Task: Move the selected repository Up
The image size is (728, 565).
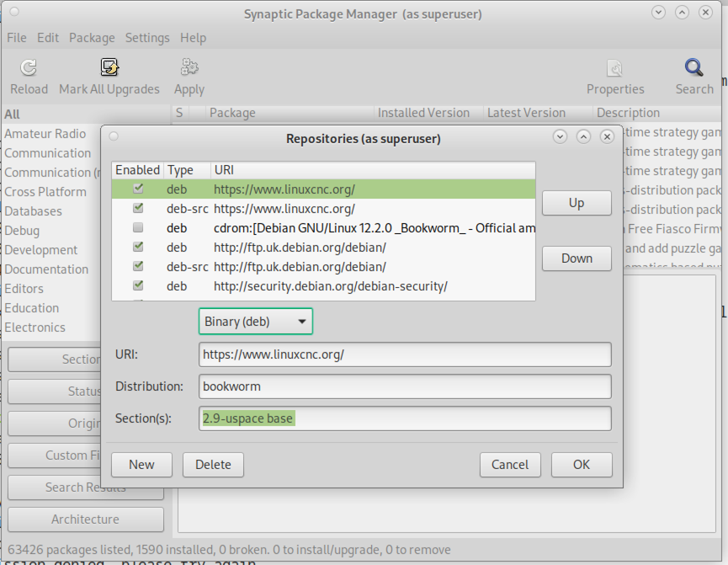Action: (577, 203)
